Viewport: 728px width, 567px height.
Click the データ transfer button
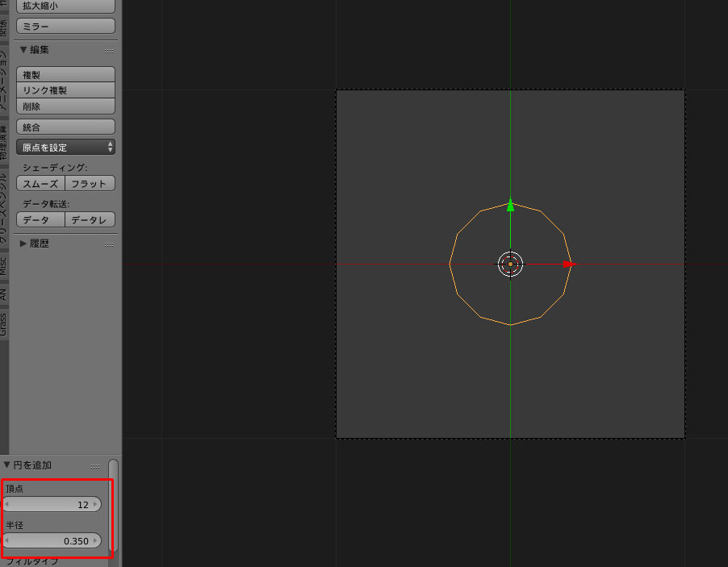point(41,219)
